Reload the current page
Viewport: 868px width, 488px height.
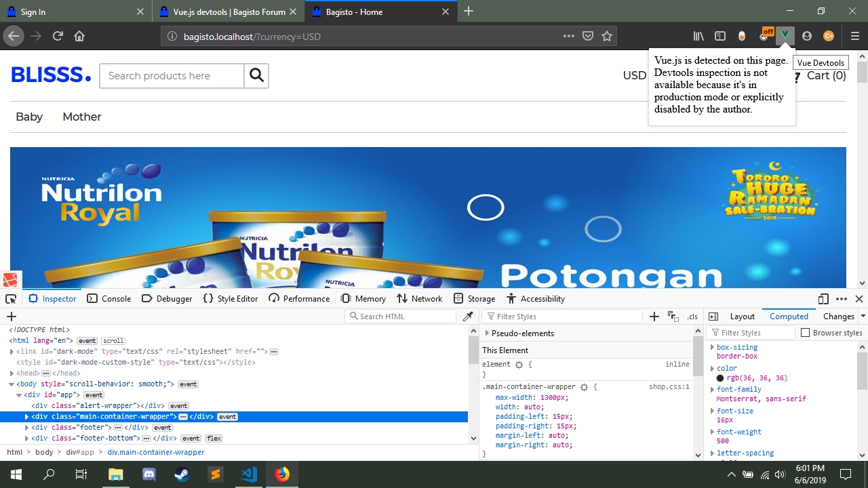pos(58,36)
